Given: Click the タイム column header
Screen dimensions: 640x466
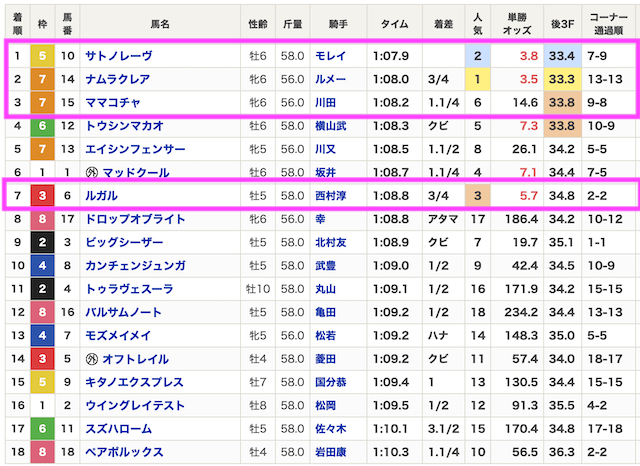Looking at the screenshot, I should click(394, 24).
